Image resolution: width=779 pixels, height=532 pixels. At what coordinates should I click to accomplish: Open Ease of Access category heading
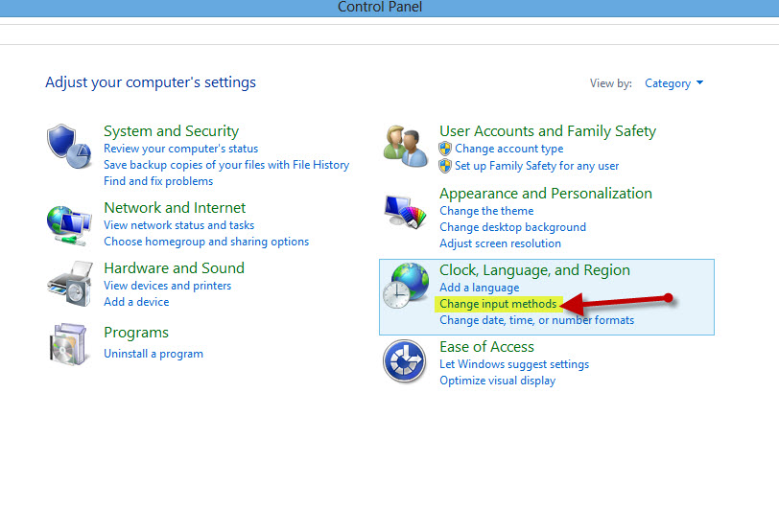(x=487, y=347)
